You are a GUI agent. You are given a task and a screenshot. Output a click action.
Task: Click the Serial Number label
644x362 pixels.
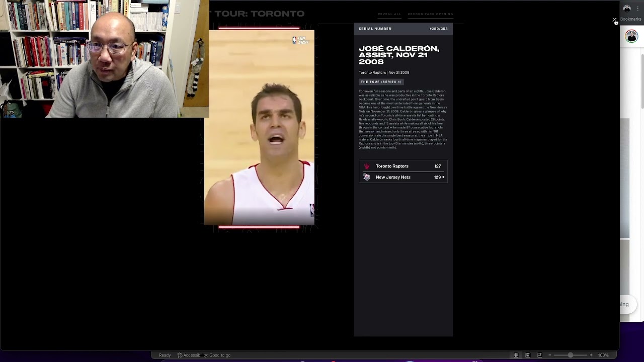(375, 29)
